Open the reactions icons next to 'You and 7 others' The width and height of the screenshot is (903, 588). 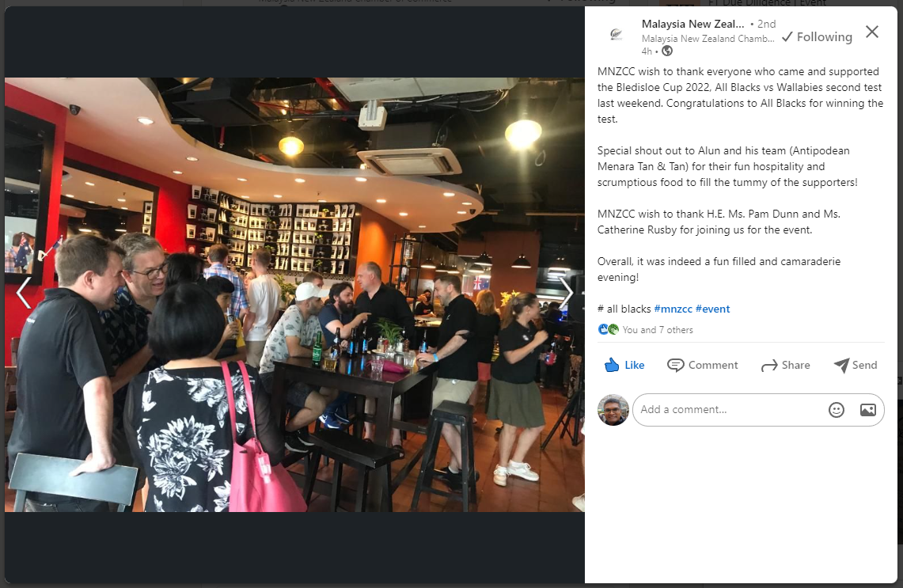tap(608, 329)
